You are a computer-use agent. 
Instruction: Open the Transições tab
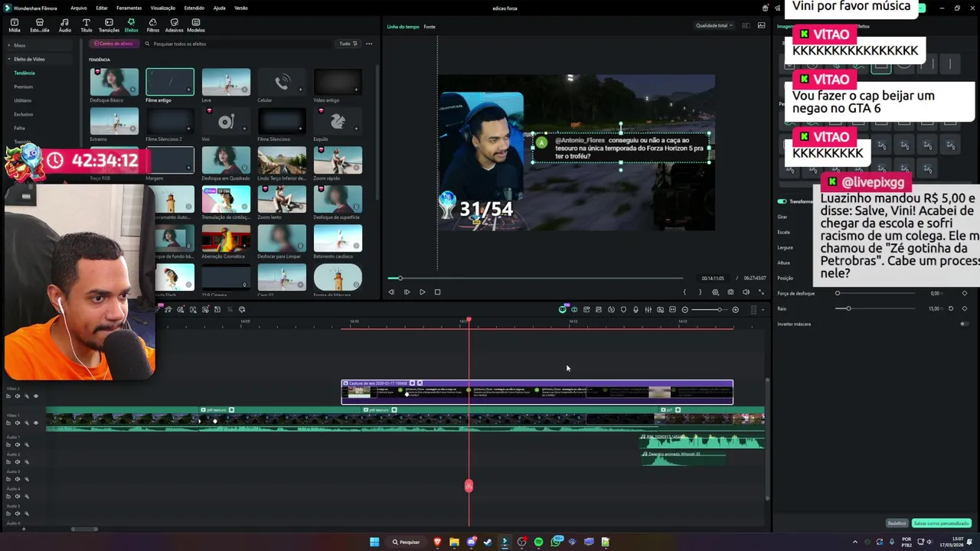[x=109, y=25]
